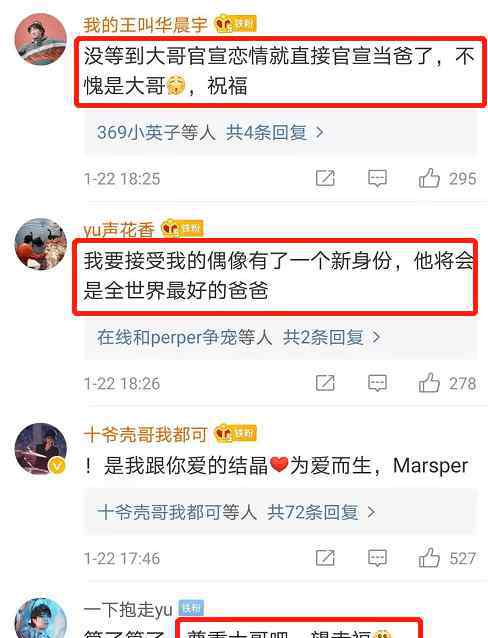This screenshot has height=638, width=488.
Task: Open the username link 一下抱走yu
Action: pos(128,610)
